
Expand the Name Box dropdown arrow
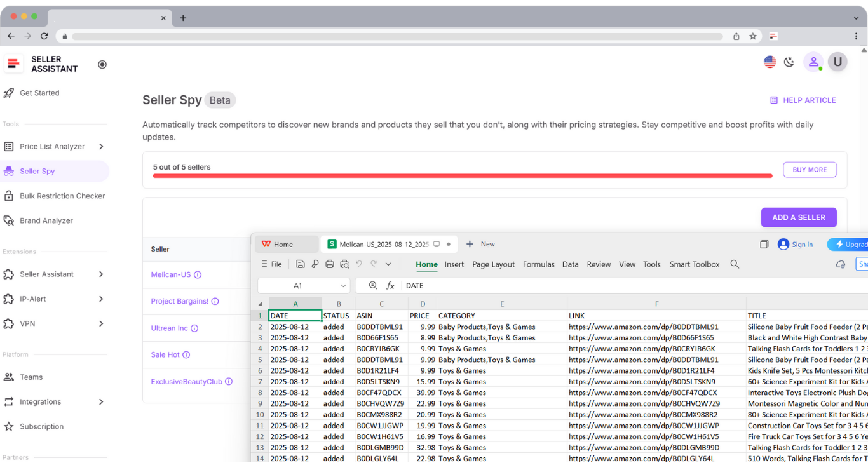click(x=344, y=286)
